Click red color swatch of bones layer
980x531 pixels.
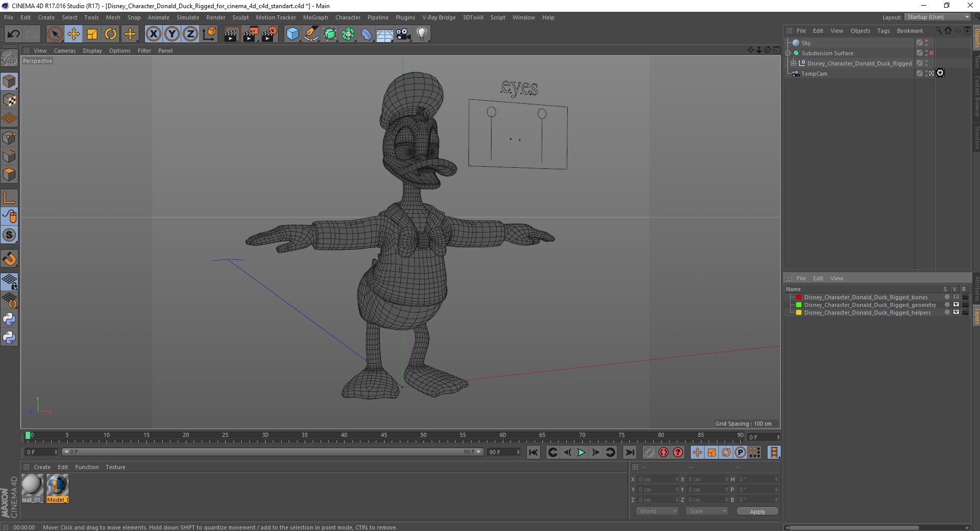click(799, 297)
